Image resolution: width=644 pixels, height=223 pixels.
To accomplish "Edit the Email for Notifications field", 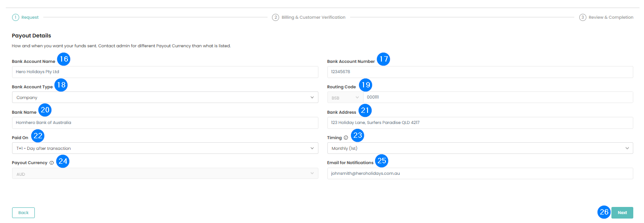I will 480,173.
